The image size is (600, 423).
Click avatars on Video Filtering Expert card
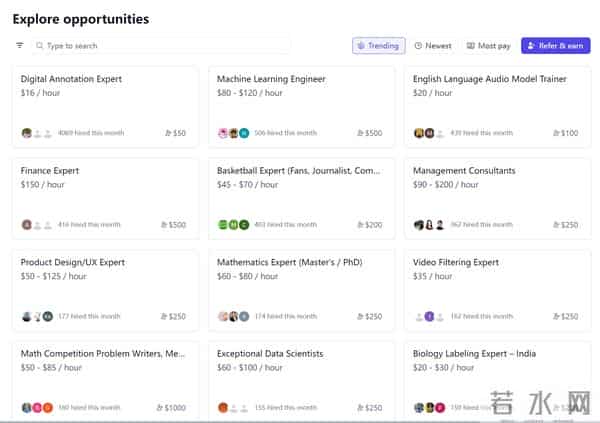pos(429,316)
